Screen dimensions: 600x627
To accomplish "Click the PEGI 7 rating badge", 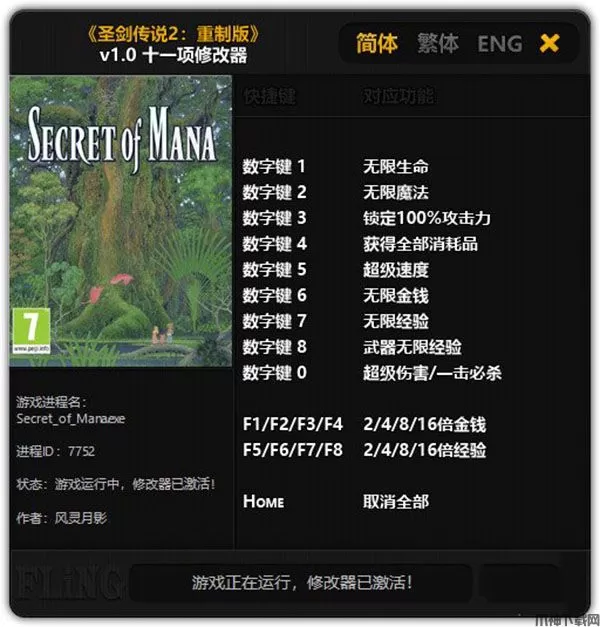I will tap(31, 331).
